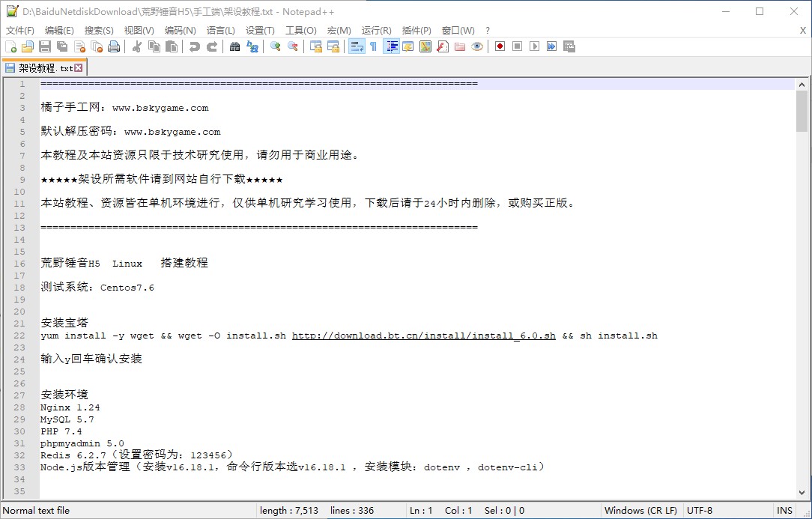The width and height of the screenshot is (812, 519).
Task: Click Windows (CR LF) in status bar
Action: coord(640,510)
